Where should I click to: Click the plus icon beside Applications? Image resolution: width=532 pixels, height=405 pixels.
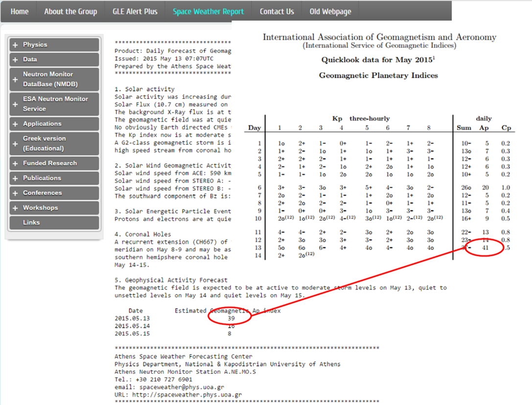click(x=15, y=124)
